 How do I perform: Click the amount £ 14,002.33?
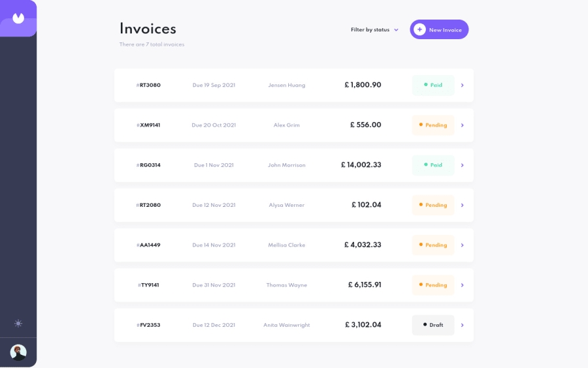[x=361, y=165]
